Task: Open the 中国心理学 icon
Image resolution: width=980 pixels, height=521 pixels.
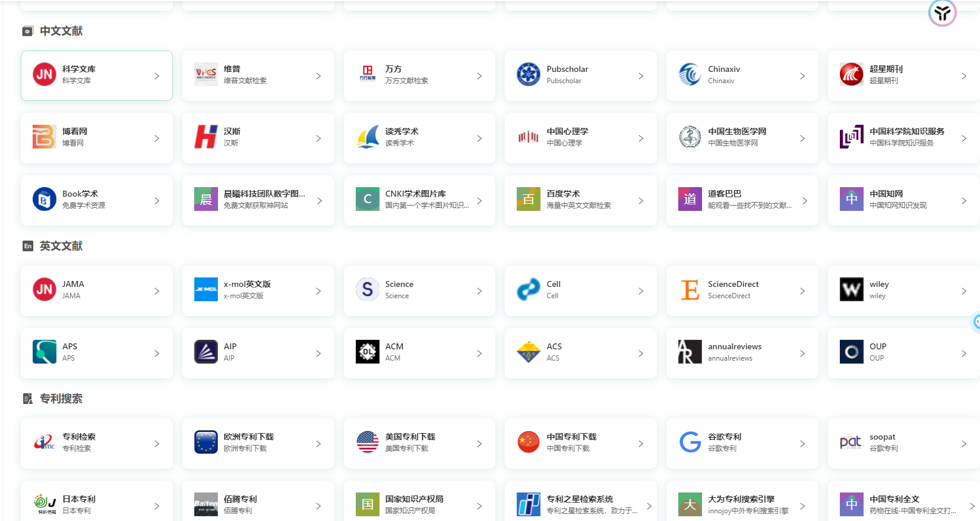Action: pyautogui.click(x=529, y=137)
